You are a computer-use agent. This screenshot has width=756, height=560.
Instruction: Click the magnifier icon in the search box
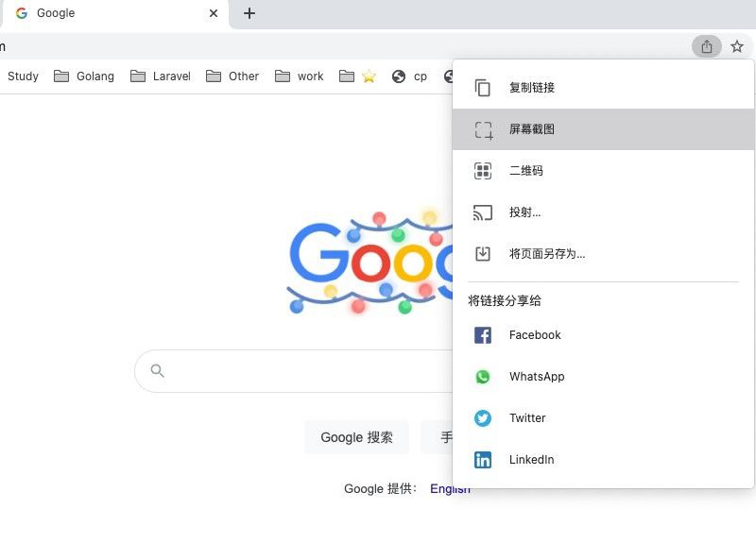[x=157, y=370]
